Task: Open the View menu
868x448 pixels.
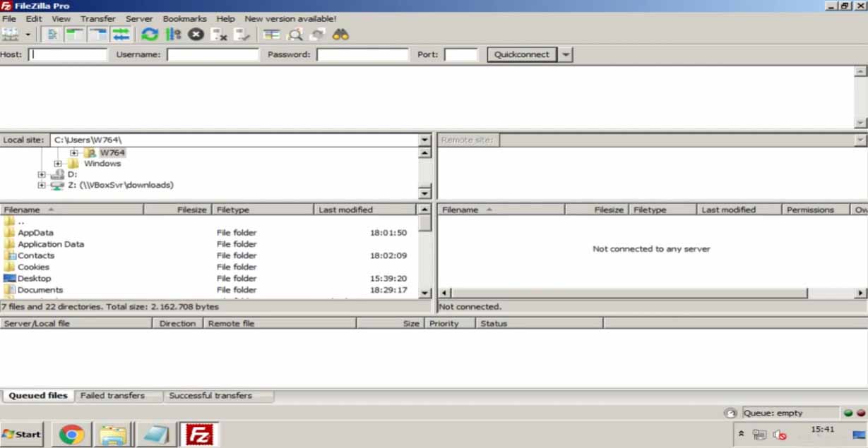Action: point(61,18)
